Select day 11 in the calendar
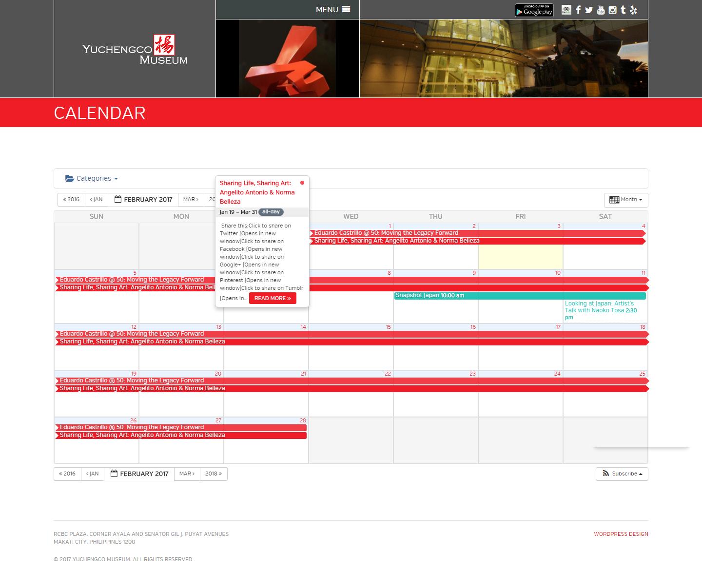The width and height of the screenshot is (702, 588). pyautogui.click(x=643, y=273)
